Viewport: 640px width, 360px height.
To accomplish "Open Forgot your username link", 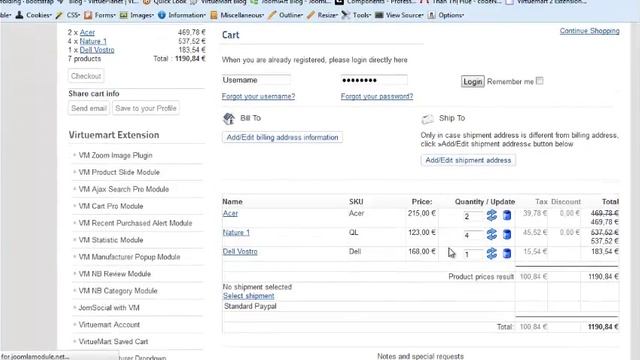I will 258,96.
